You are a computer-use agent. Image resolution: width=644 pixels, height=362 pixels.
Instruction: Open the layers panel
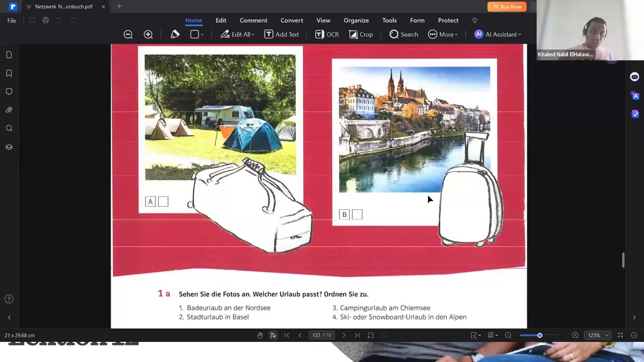(9, 147)
